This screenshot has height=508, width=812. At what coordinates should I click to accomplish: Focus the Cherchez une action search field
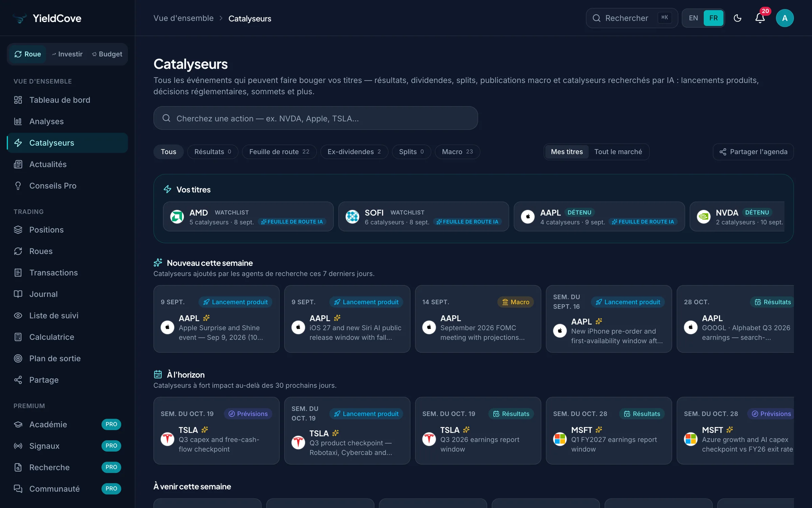[x=316, y=118]
